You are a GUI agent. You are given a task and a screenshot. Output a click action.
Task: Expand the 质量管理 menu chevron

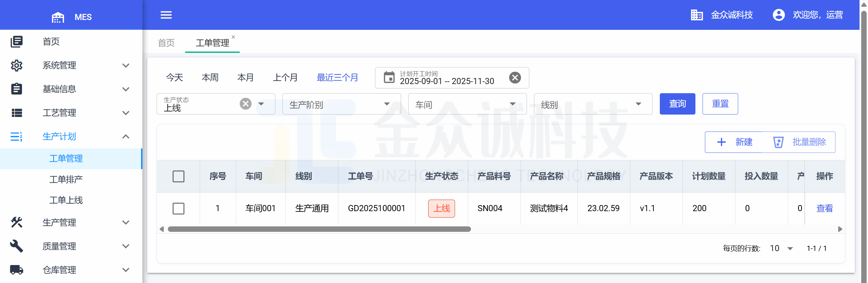click(x=126, y=246)
